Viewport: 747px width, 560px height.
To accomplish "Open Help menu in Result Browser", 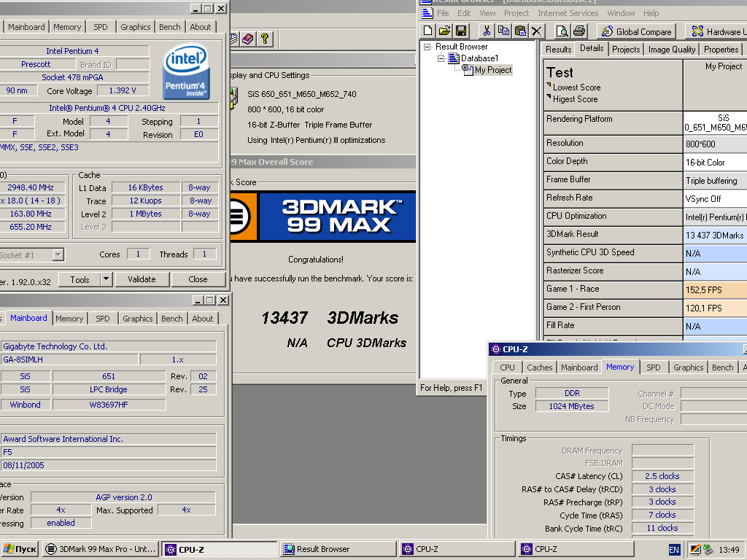I will [x=651, y=13].
